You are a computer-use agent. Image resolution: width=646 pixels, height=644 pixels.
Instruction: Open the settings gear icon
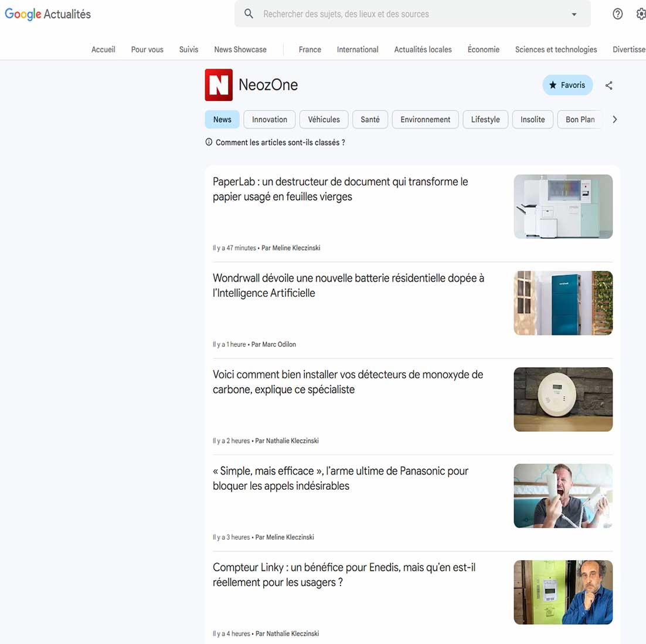(x=641, y=14)
